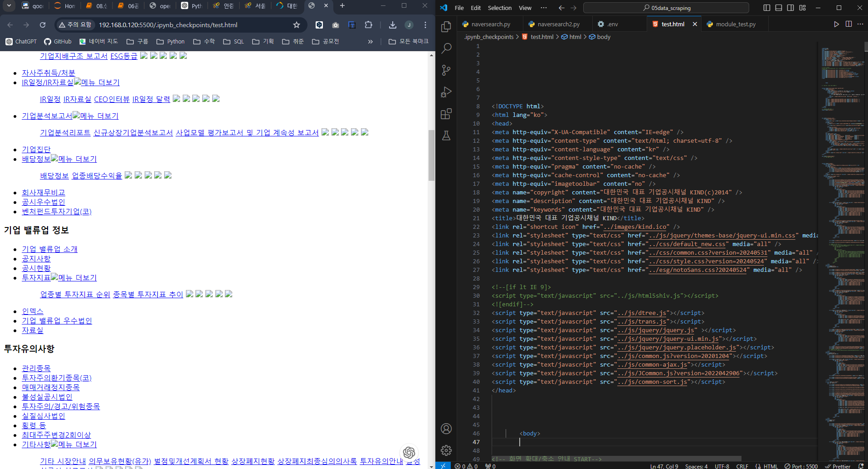Click the ChatGPT floating icon on page

point(409,452)
